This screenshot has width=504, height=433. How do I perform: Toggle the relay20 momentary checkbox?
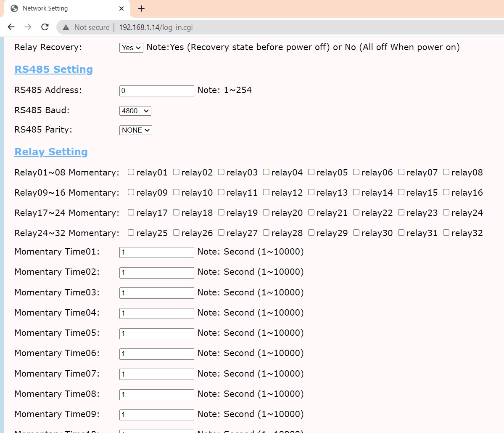coord(266,213)
